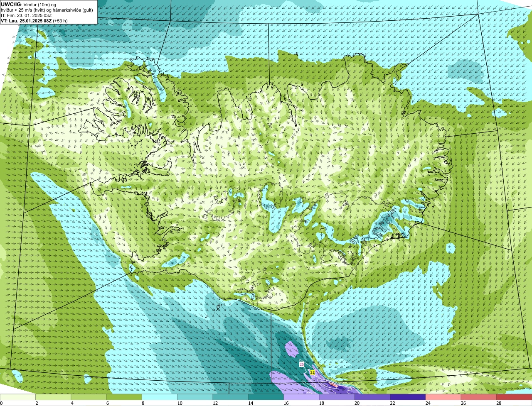Pick the 8–10 m/s pale cyan swatch
Image resolution: width=532 pixels, height=406 pixels.
click(160, 397)
